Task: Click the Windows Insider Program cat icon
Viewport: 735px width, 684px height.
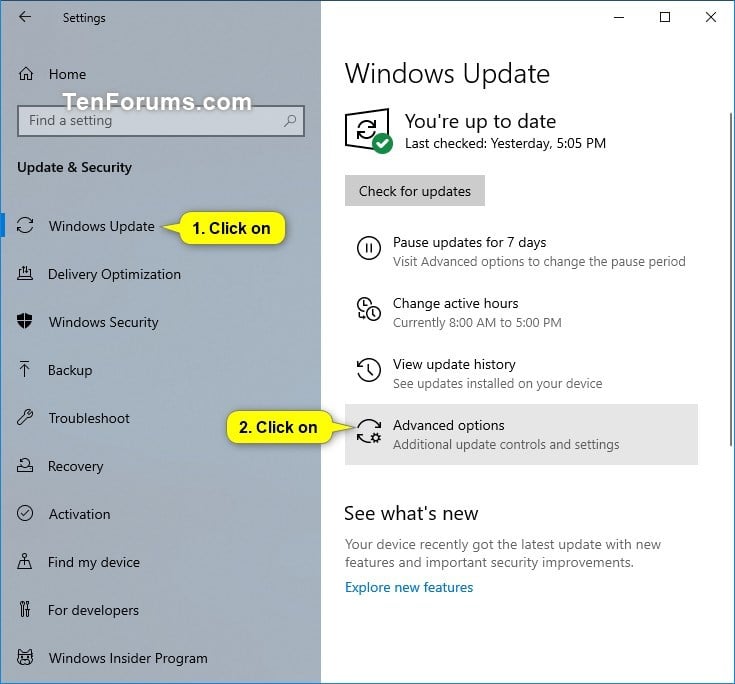Action: coord(25,657)
